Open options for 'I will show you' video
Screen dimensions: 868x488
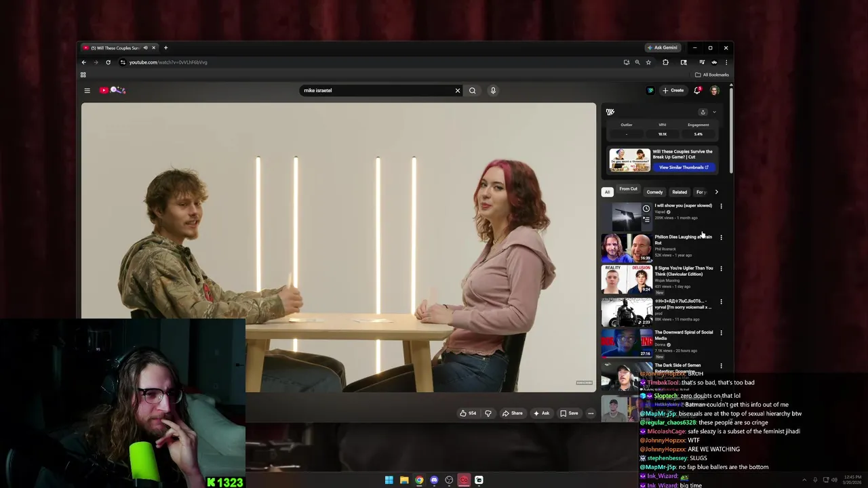click(x=721, y=206)
